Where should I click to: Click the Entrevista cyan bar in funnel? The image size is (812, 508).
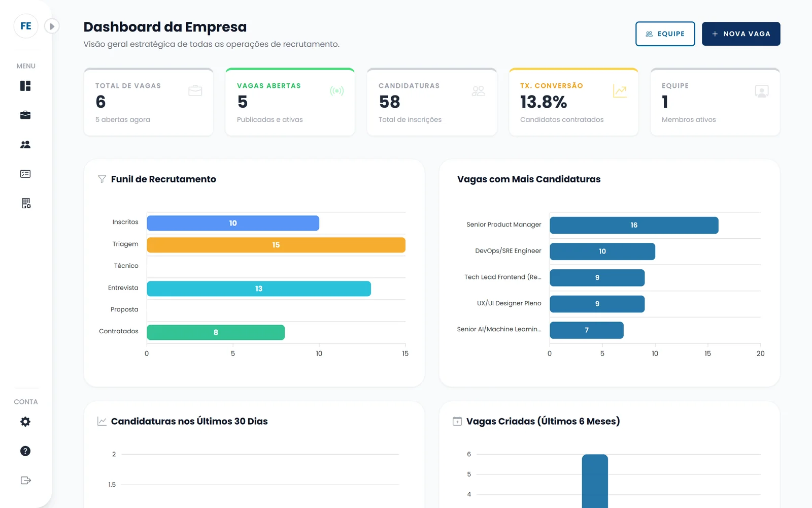259,289
